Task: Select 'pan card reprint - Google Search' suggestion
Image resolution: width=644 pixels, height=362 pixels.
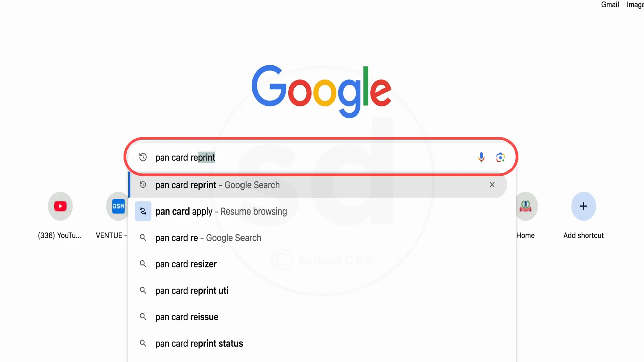Action: [x=318, y=185]
